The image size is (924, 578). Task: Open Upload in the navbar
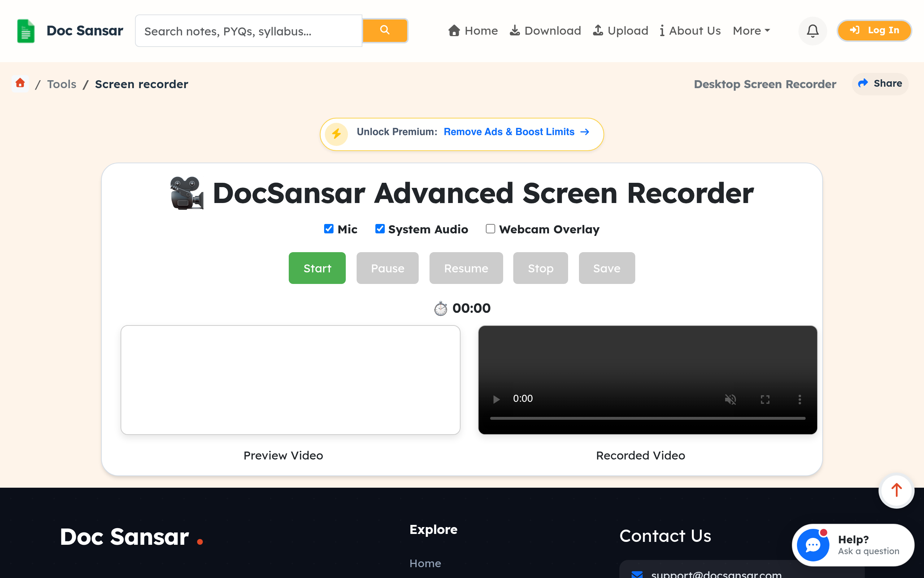(x=620, y=31)
